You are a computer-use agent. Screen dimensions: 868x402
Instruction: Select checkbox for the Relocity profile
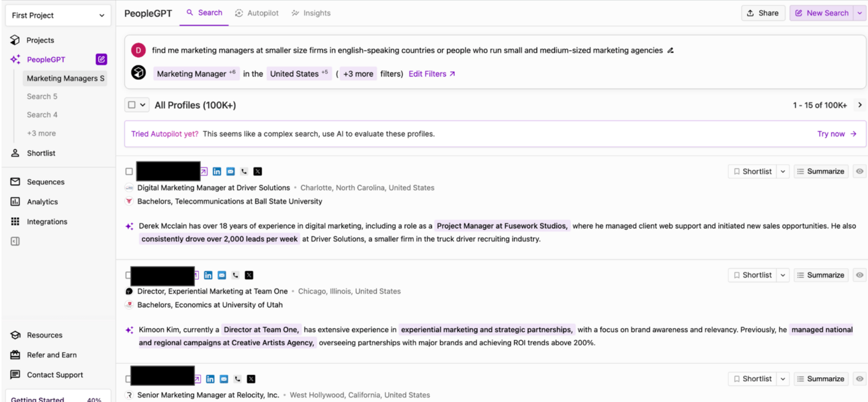click(x=128, y=379)
